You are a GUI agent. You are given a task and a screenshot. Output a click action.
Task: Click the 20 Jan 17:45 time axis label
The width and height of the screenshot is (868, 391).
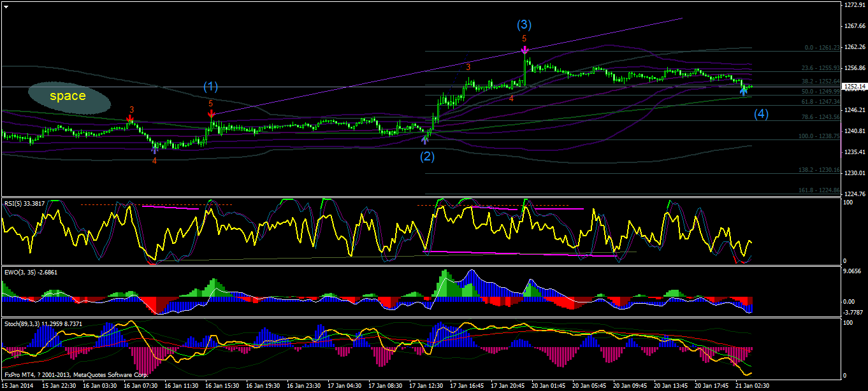tap(712, 386)
